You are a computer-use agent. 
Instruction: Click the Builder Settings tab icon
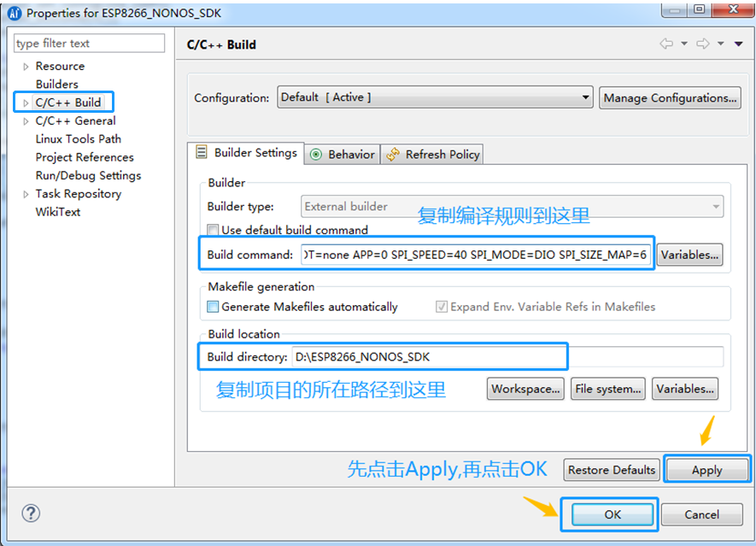(x=201, y=152)
